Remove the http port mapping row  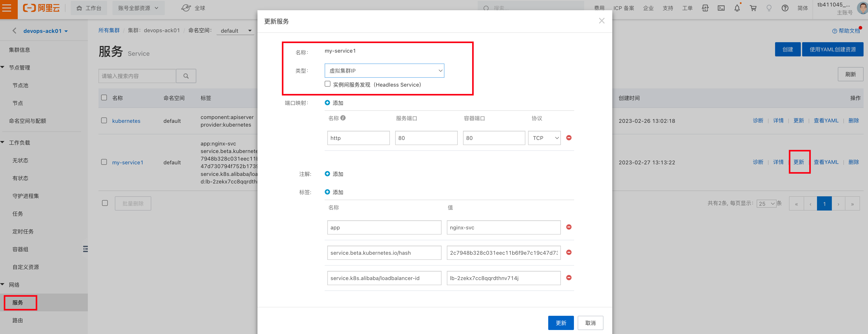pyautogui.click(x=569, y=138)
